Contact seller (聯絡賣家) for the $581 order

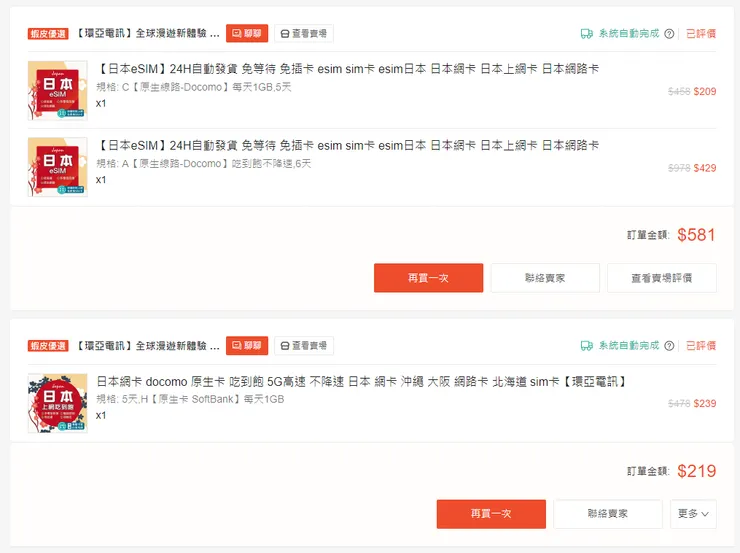coord(545,278)
